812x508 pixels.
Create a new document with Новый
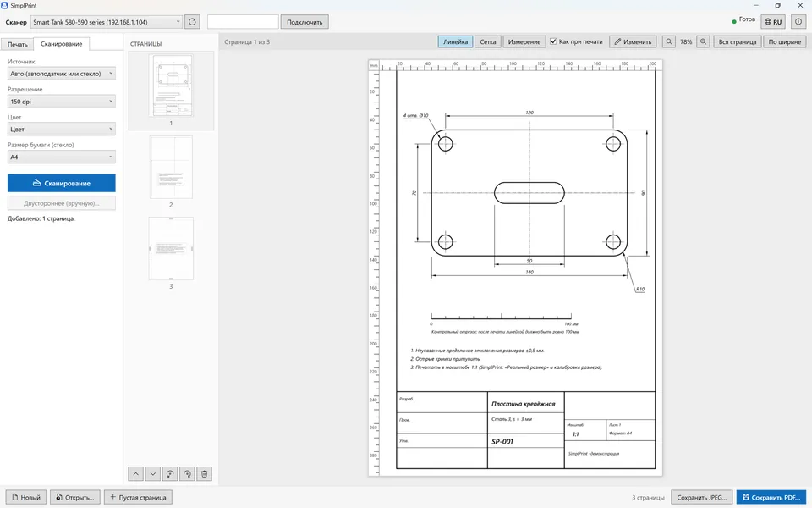pyautogui.click(x=26, y=497)
